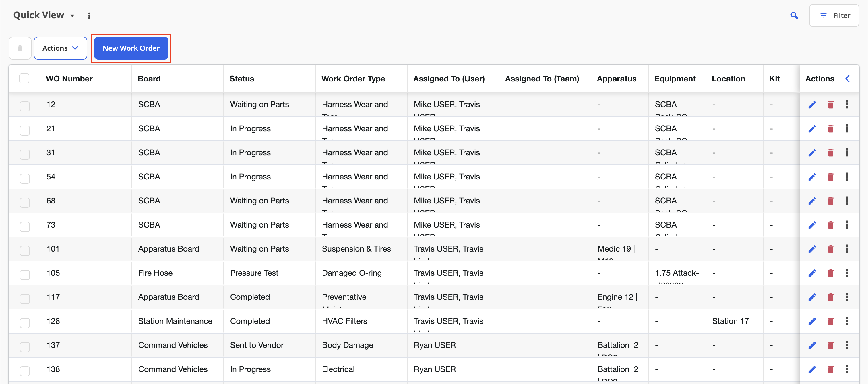Delete work order 101 via trash icon

click(830, 249)
